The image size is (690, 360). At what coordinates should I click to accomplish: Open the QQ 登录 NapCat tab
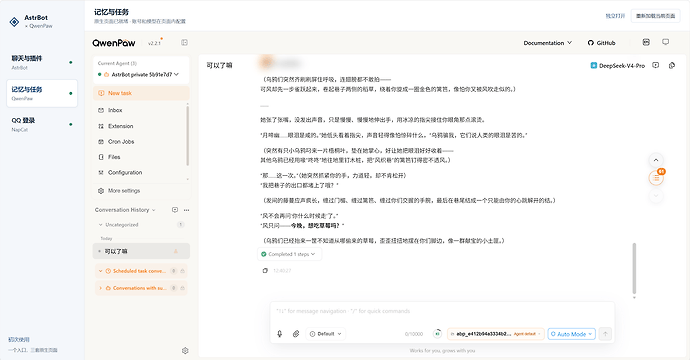coord(42,125)
